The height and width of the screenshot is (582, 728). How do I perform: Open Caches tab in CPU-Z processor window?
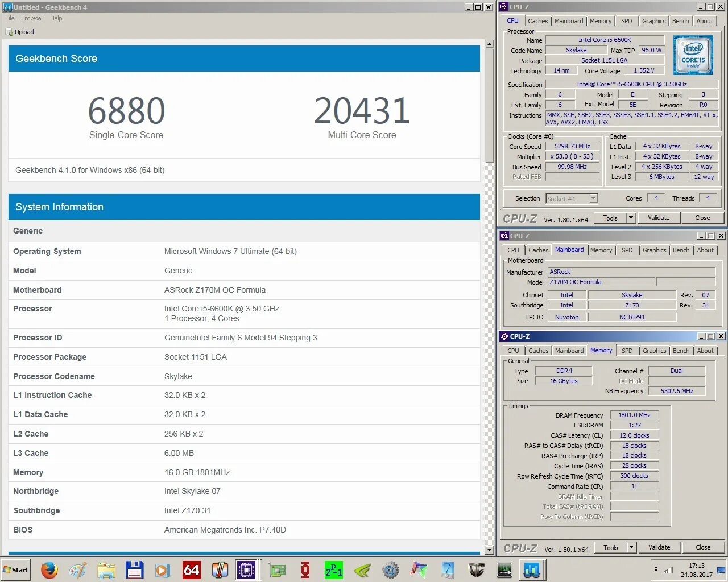click(537, 21)
